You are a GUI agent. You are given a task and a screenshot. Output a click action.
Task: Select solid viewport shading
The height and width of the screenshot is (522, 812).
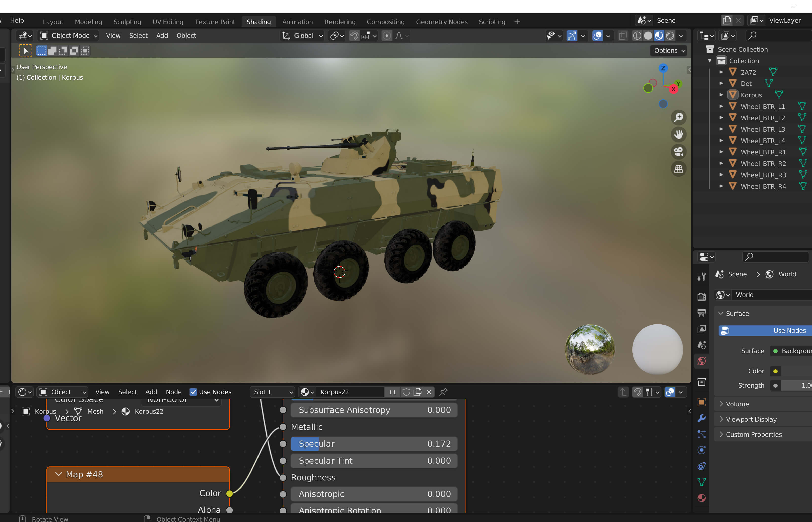[648, 36]
